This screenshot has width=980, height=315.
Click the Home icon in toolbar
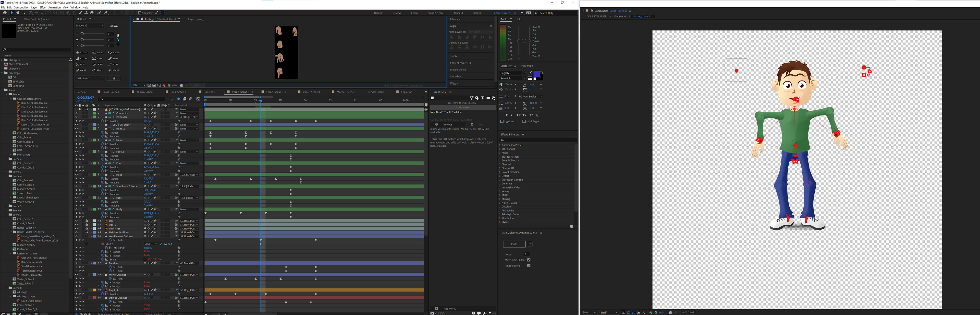5,13
